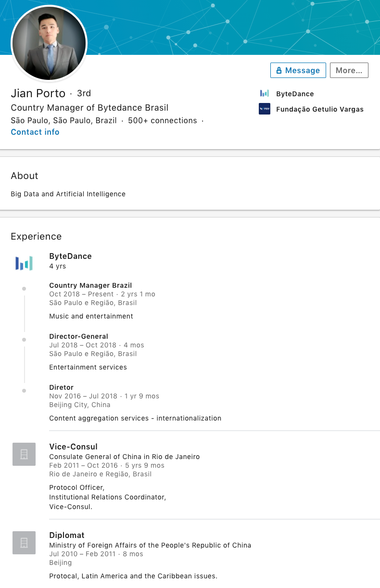
Task: Click Content aggregation services description text
Action: [135, 418]
